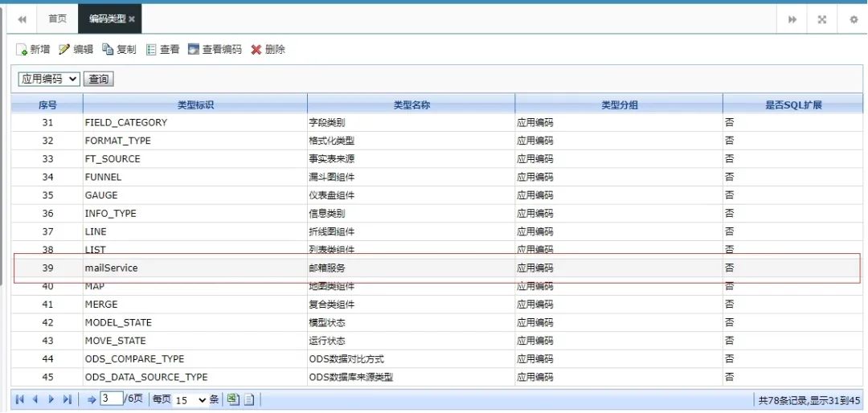Go to next page icon
The height and width of the screenshot is (413, 868).
[51, 399]
